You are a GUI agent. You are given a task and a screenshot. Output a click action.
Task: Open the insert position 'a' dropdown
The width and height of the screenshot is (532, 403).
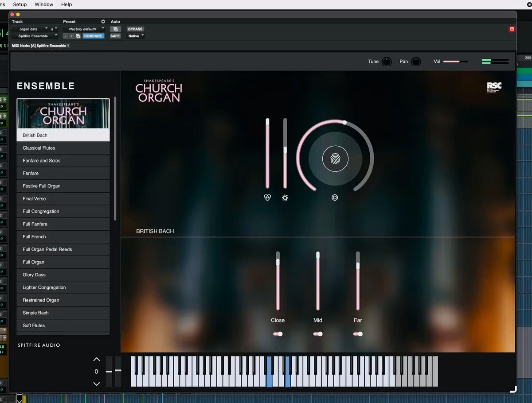(x=54, y=29)
